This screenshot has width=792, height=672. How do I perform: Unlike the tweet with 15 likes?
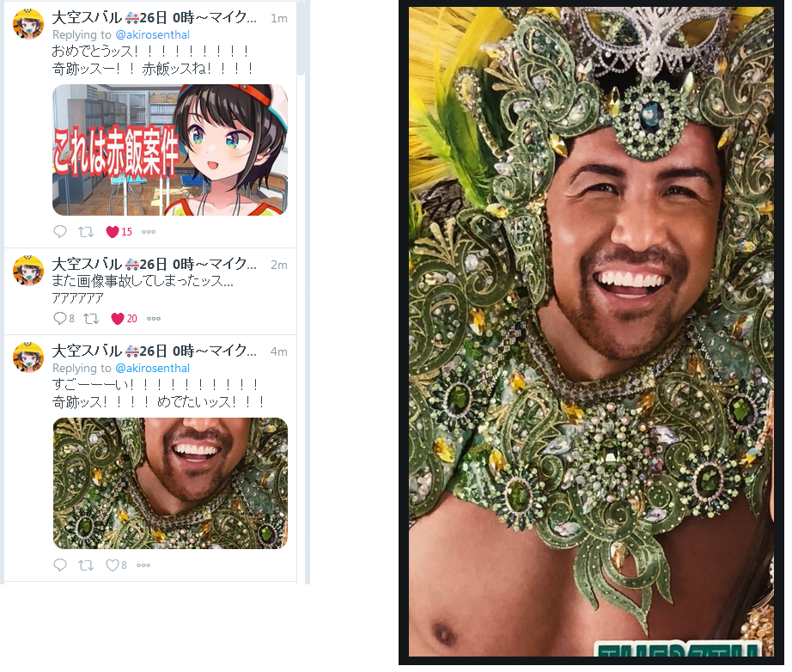coord(113,232)
